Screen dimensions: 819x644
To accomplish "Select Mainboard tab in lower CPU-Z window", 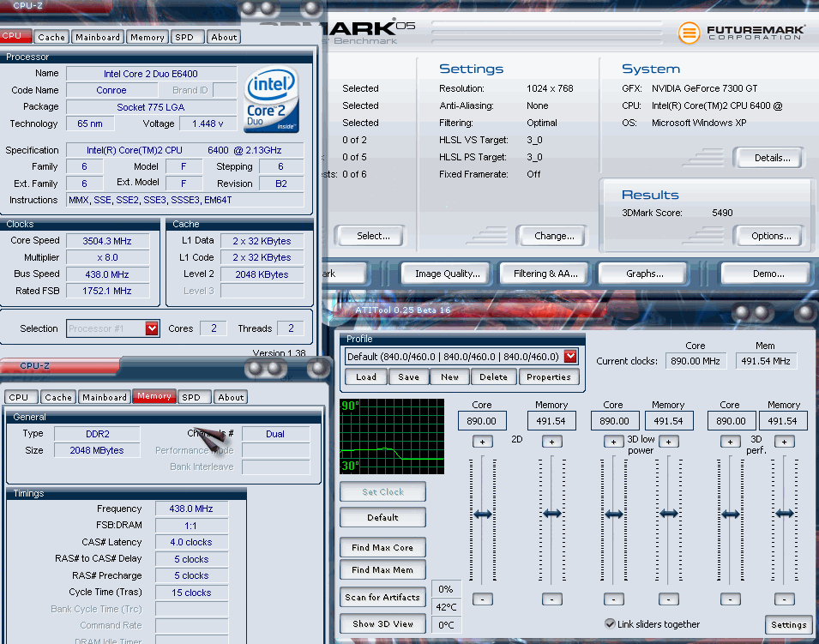I will [105, 397].
